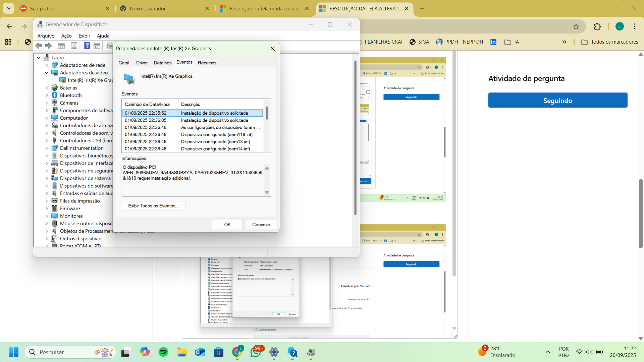Click the Properties toolbar icon in Device Manager
The width and height of the screenshot is (644, 362).
[x=74, y=46]
